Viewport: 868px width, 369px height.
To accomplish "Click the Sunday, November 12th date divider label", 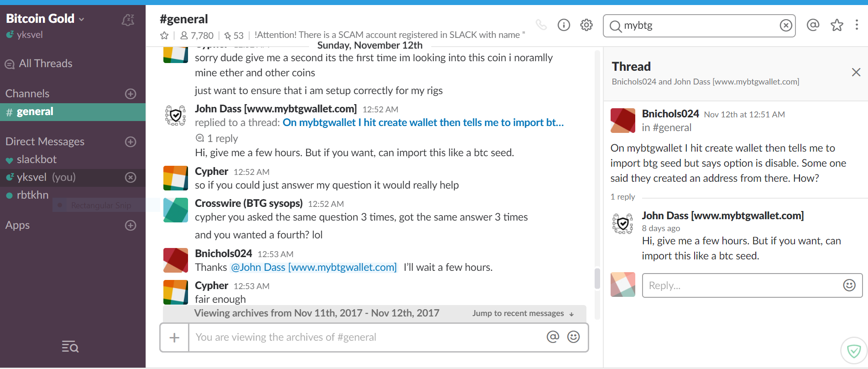I will tap(370, 45).
